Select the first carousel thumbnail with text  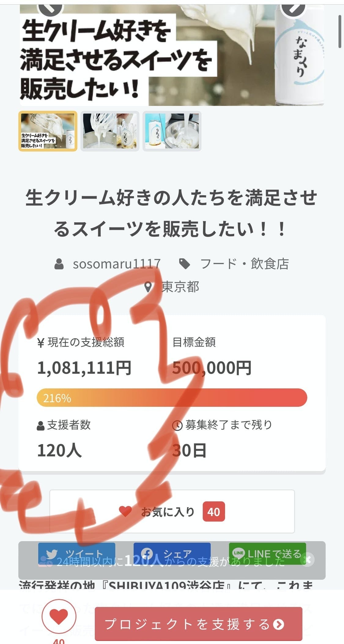click(48, 131)
